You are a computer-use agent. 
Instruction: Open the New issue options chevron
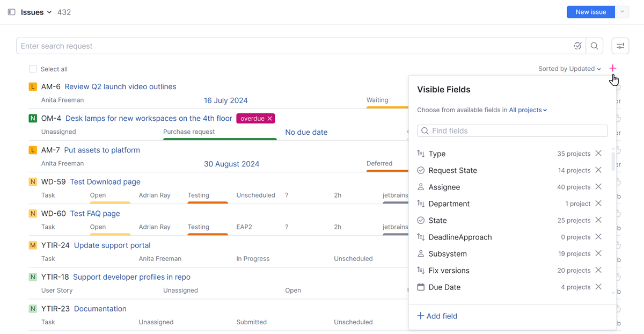tap(622, 12)
